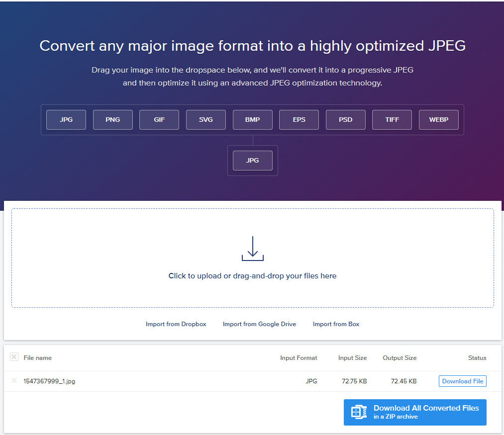Click the 'Convert any major image format' heading

coord(252,46)
